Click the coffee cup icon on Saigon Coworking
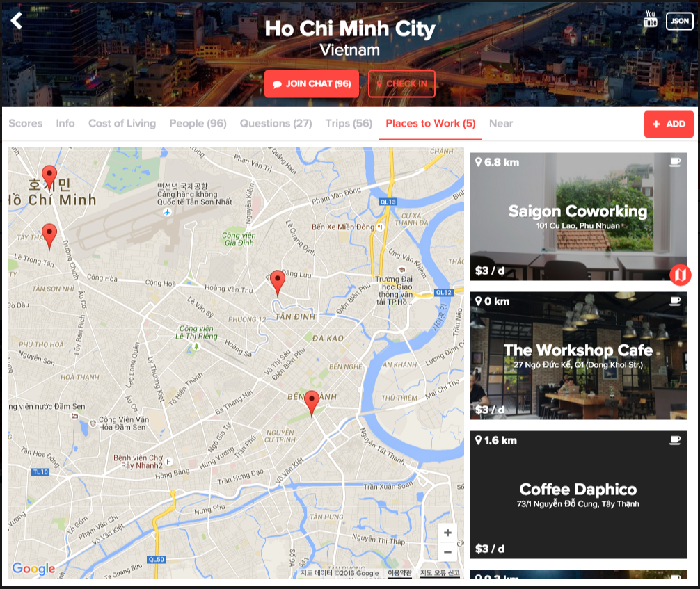Image resolution: width=700 pixels, height=589 pixels. 675,162
